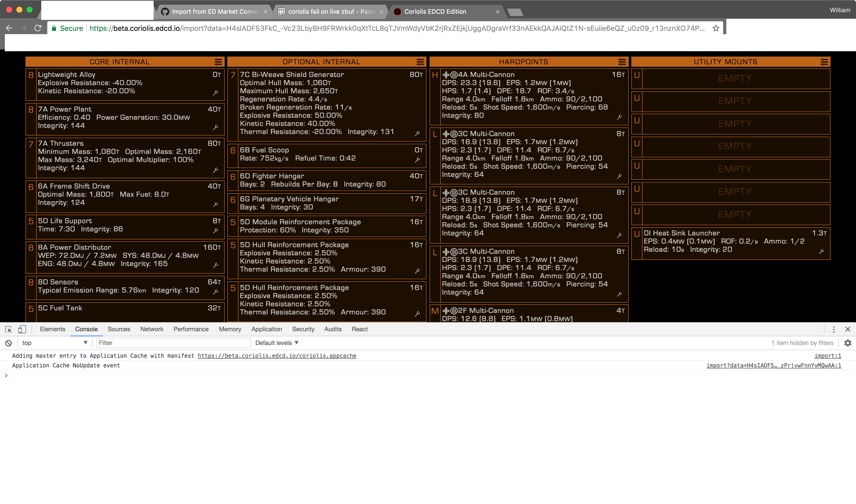The height and width of the screenshot is (504, 856).
Task: Open console settings gear
Action: pyautogui.click(x=848, y=343)
